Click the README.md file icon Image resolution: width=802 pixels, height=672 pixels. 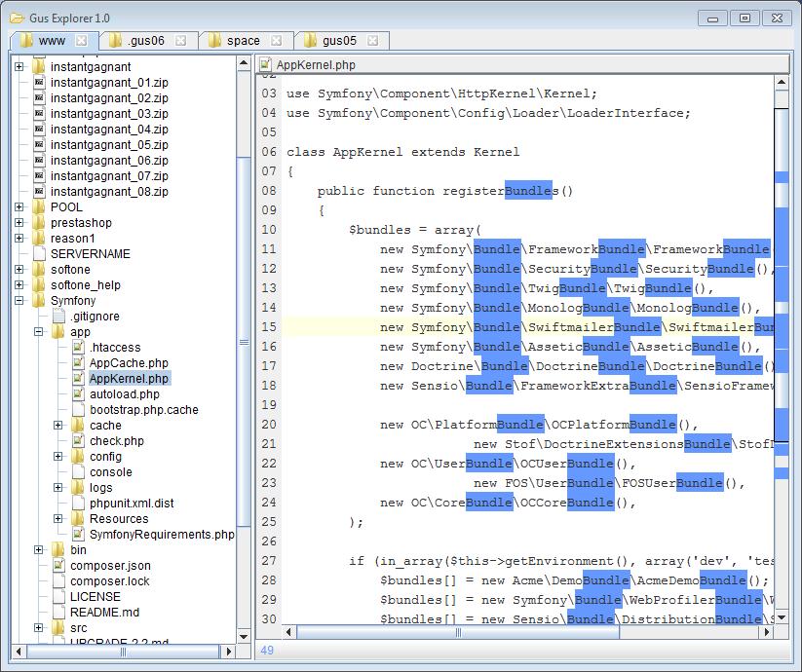point(58,613)
